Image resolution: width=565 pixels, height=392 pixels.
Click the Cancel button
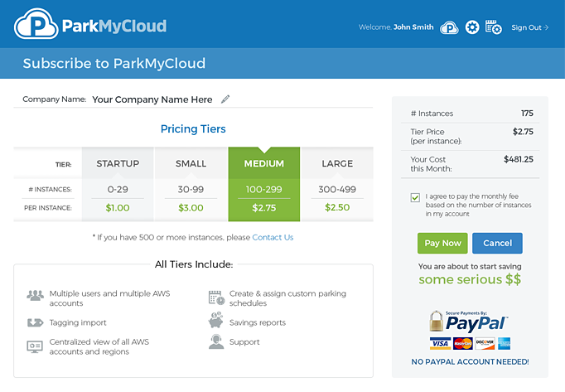point(497,243)
